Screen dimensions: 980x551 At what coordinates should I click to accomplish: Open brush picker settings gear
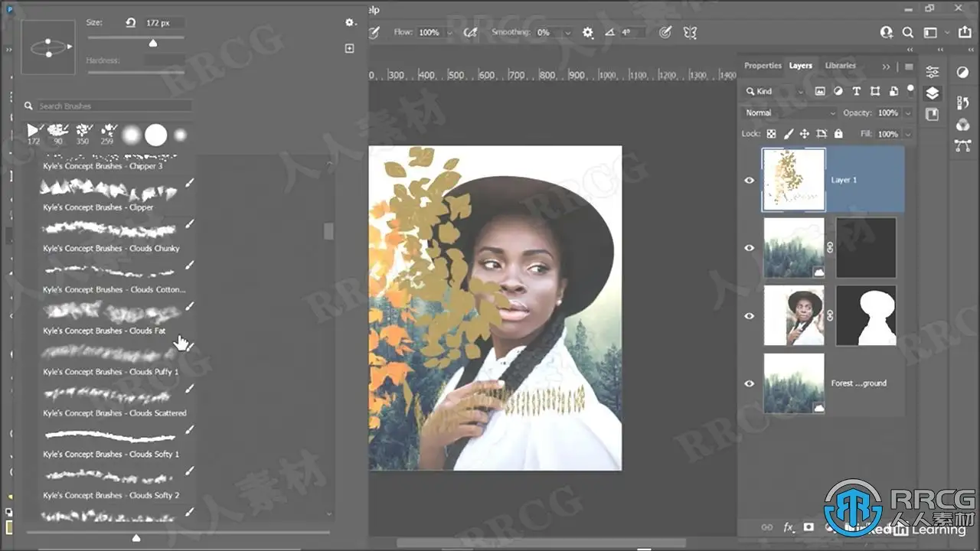click(x=349, y=23)
